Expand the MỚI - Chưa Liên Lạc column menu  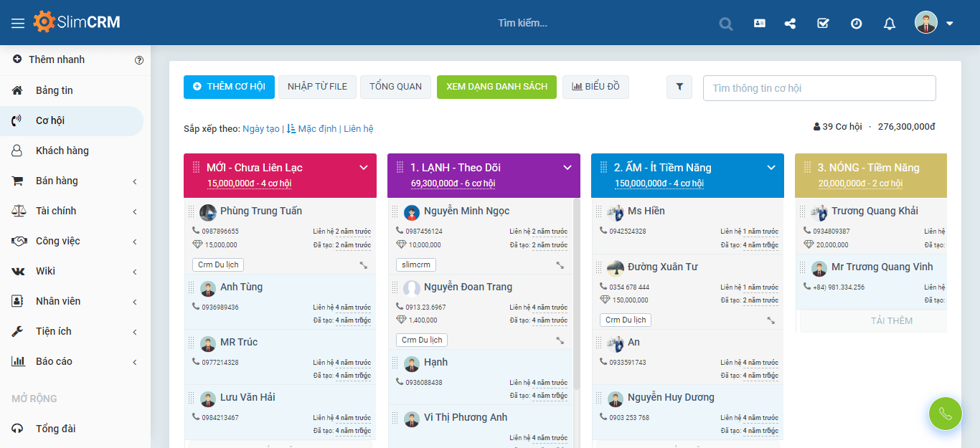(x=363, y=167)
